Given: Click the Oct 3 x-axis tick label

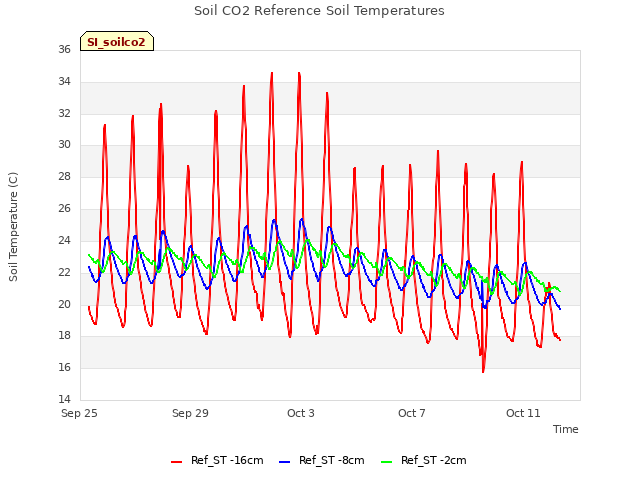Looking at the screenshot, I should tap(301, 413).
